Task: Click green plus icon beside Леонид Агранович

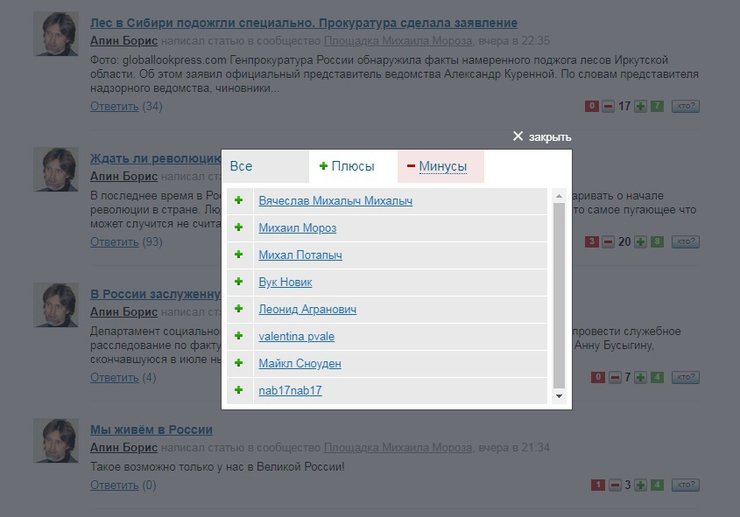Action: [x=239, y=308]
